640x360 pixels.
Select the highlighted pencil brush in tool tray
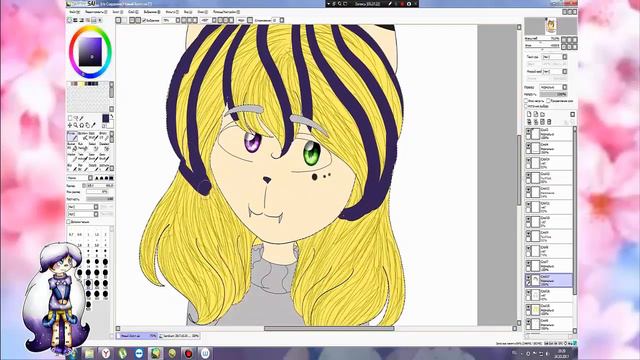coord(72,136)
